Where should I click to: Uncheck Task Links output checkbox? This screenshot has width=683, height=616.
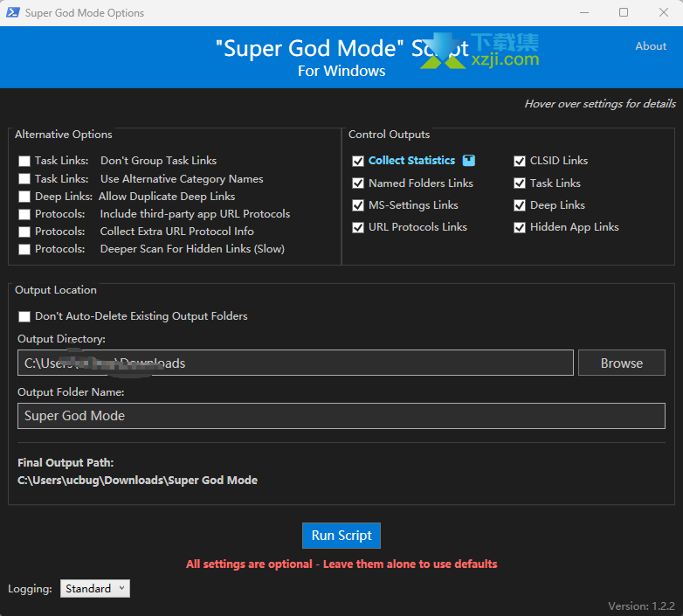520,183
